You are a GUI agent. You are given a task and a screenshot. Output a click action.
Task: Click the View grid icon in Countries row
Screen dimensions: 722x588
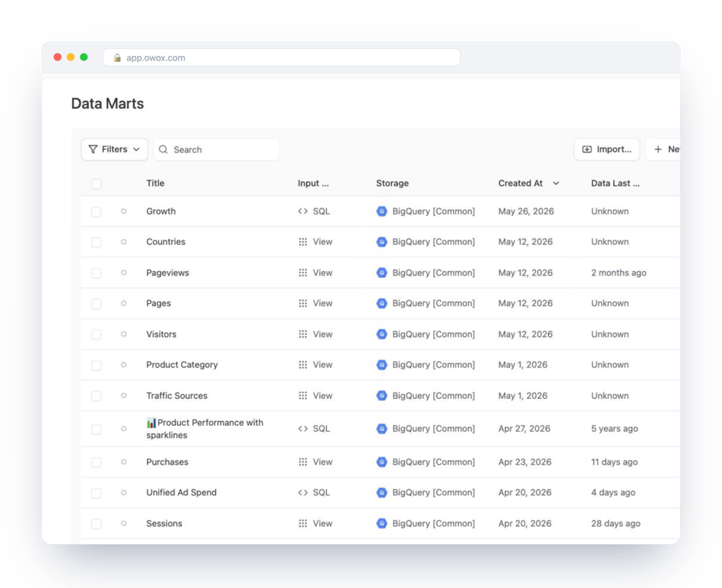point(302,242)
